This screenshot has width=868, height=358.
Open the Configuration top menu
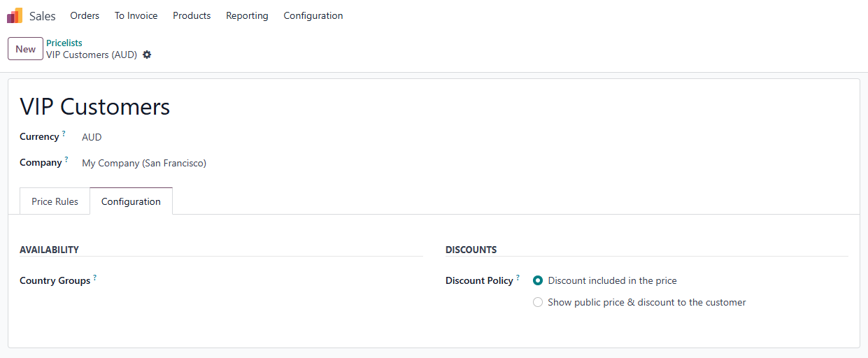tap(313, 15)
